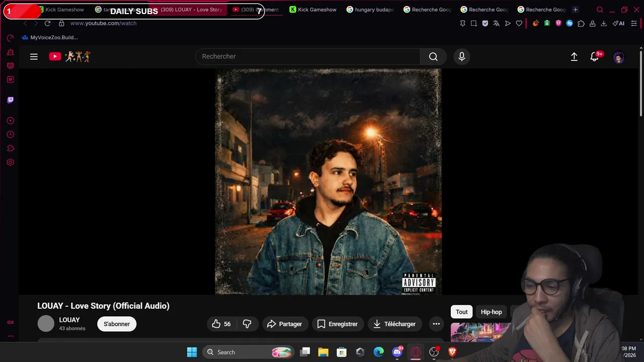Open browser downloads icon
The image size is (644, 362).
click(x=604, y=23)
